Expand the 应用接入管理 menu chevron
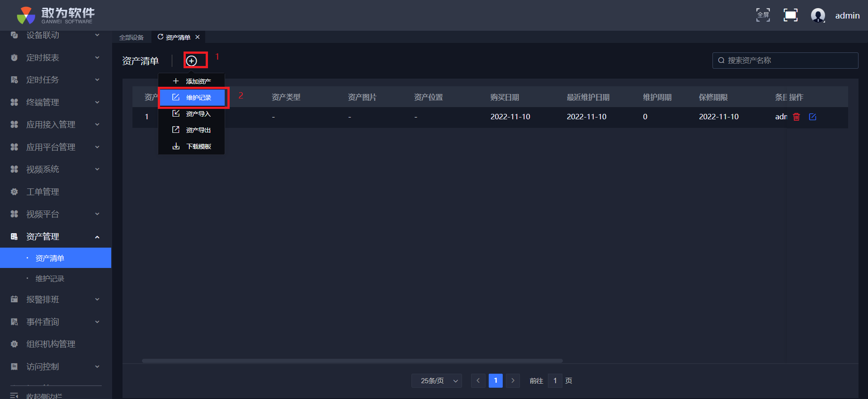The width and height of the screenshot is (868, 399). (x=97, y=124)
